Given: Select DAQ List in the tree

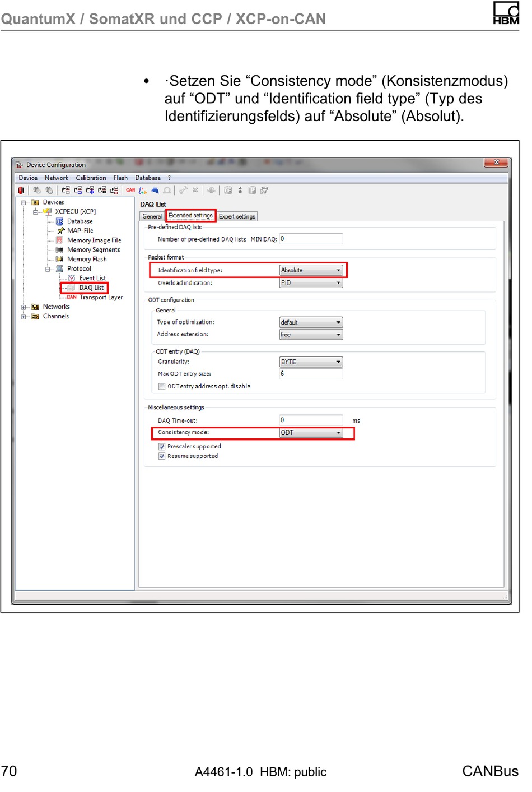Looking at the screenshot, I should click(x=91, y=288).
